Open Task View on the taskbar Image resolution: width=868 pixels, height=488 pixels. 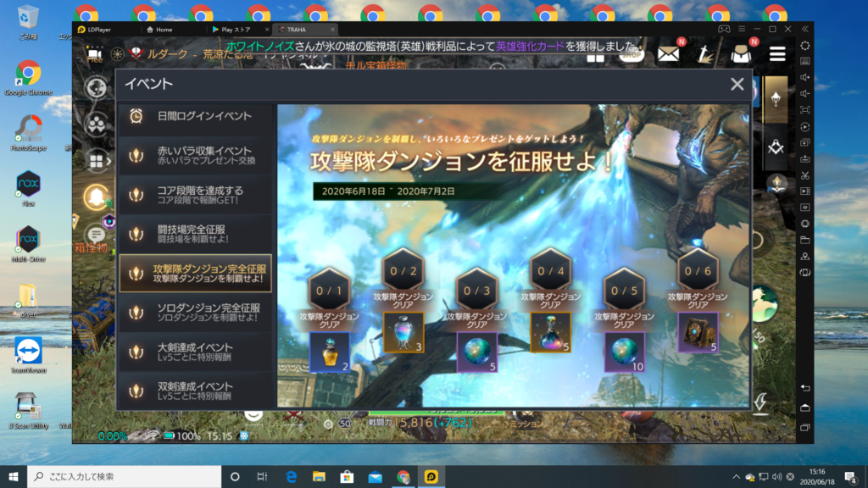tap(262, 476)
